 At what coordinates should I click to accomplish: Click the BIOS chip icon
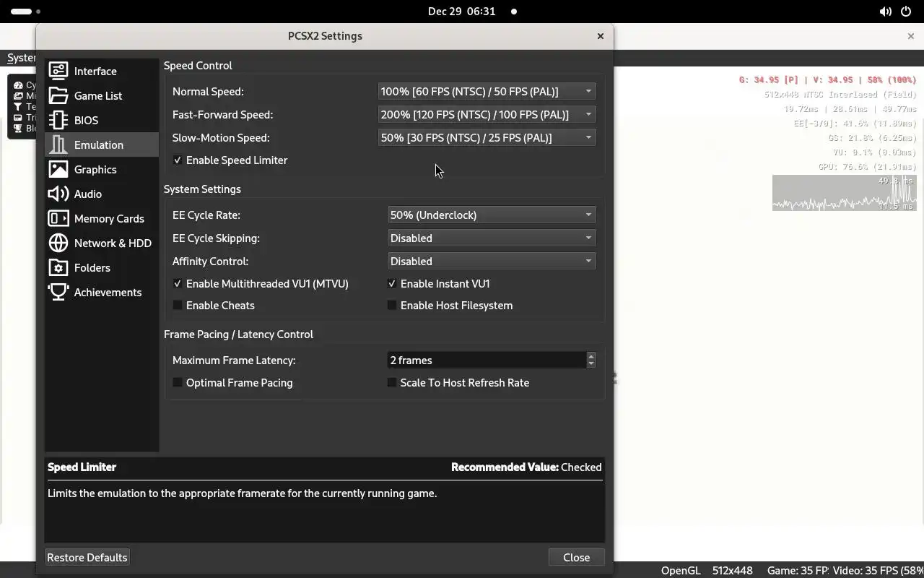(x=58, y=120)
